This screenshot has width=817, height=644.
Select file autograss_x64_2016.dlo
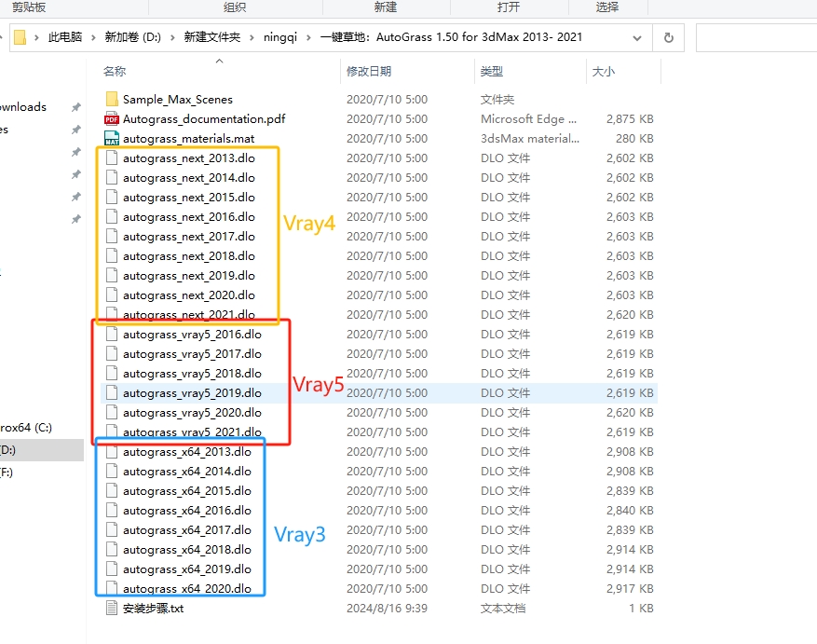(187, 510)
